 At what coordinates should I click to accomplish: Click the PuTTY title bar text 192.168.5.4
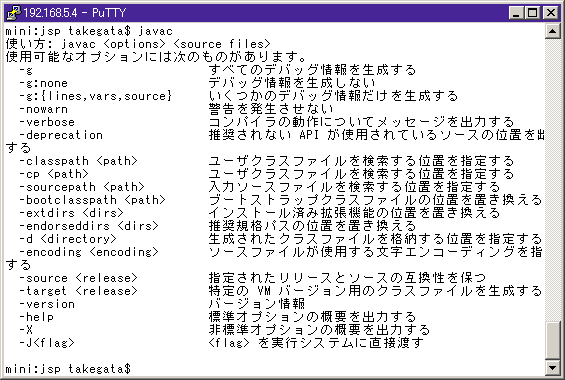[50, 13]
